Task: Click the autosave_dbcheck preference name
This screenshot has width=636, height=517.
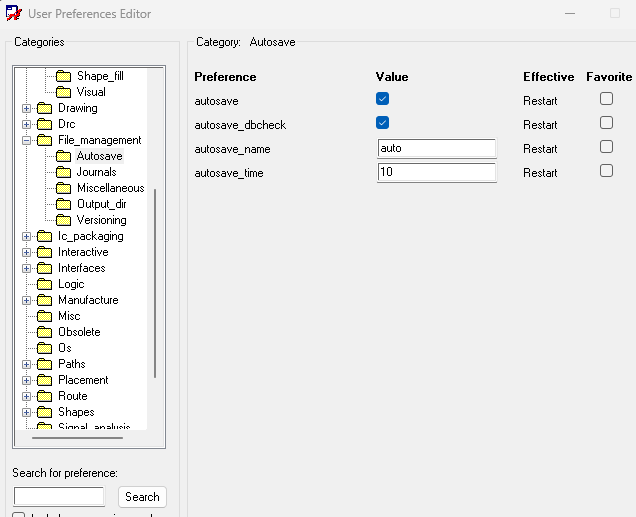Action: pos(240,125)
